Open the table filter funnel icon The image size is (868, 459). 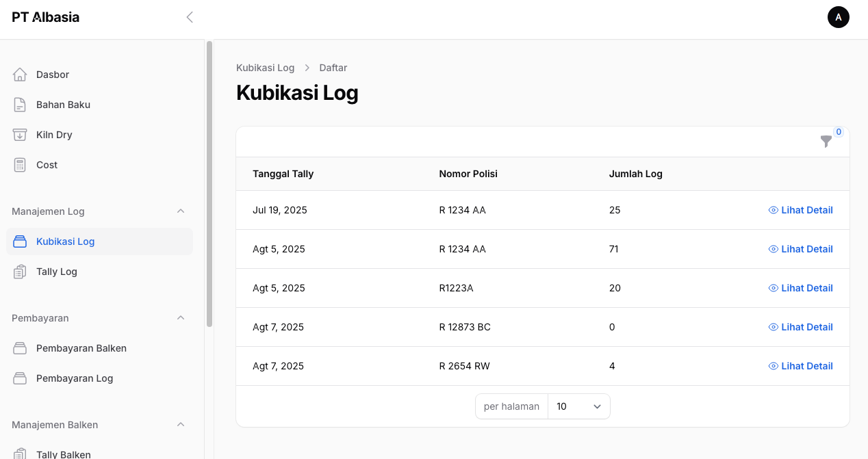(x=826, y=141)
